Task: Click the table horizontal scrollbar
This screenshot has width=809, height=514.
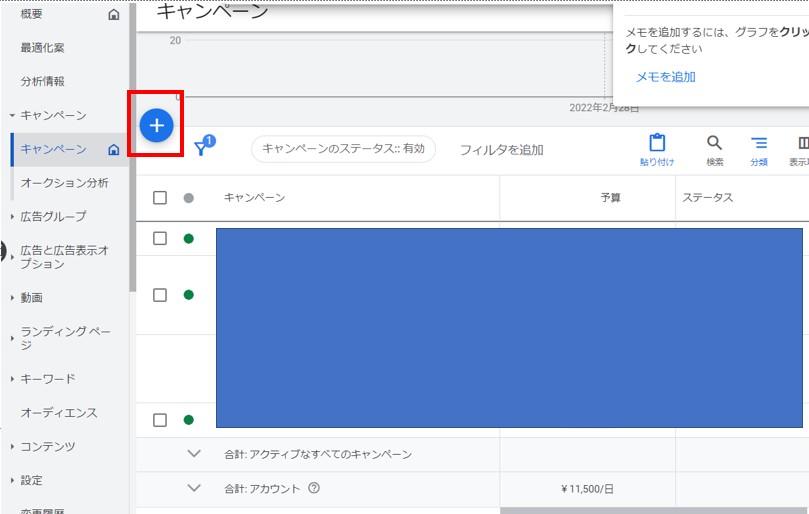Action: tap(654, 511)
